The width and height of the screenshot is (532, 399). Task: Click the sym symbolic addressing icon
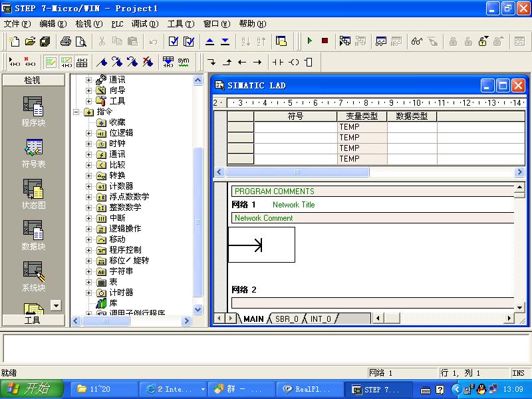(184, 62)
